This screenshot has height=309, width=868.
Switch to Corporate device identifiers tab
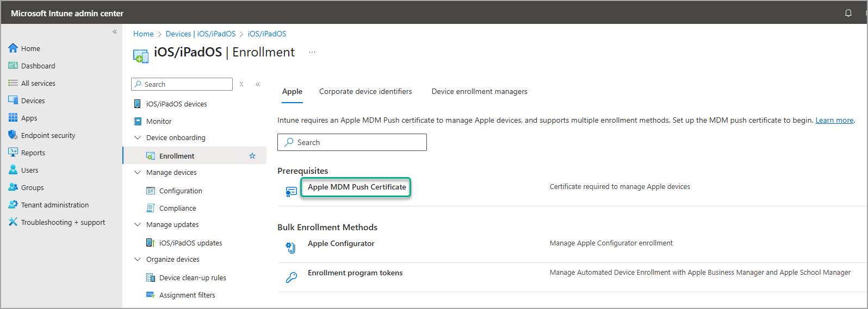(x=365, y=91)
